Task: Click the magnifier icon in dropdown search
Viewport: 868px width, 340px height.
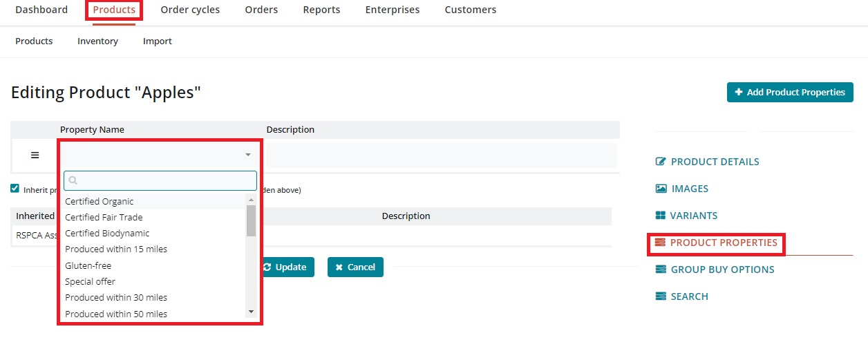Action: click(73, 181)
